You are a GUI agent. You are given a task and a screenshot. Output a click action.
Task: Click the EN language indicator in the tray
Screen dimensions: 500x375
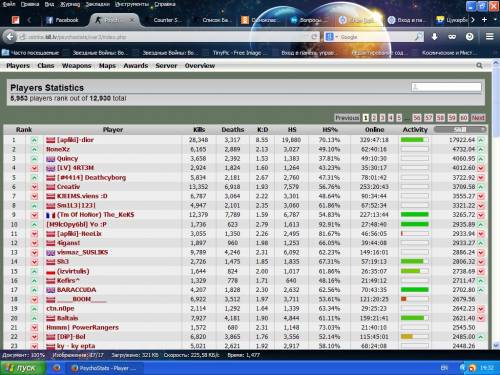pos(444,368)
